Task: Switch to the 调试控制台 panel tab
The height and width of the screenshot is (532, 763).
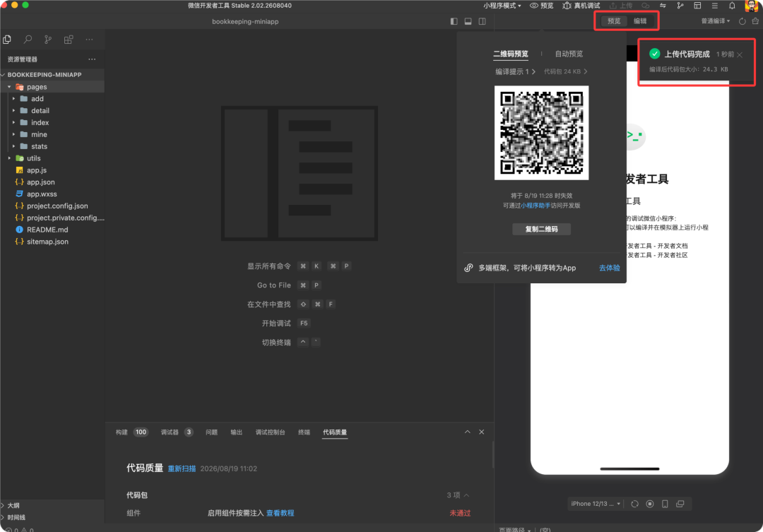Action: 270,432
